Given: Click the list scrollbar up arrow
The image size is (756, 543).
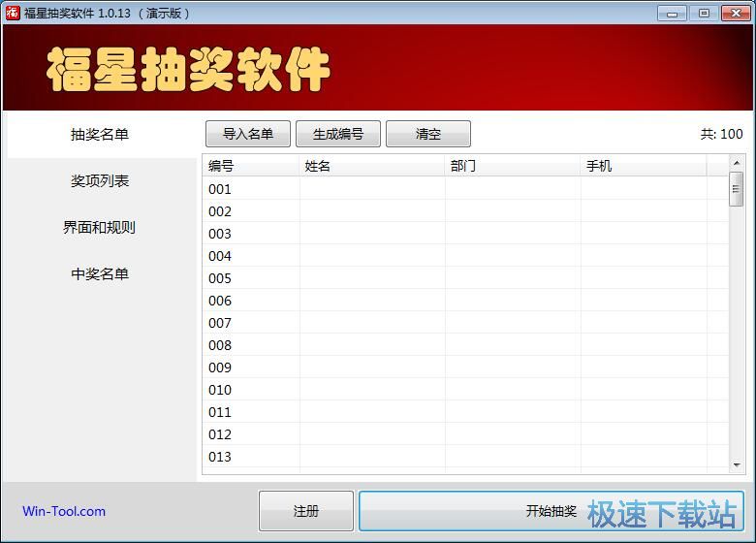Looking at the screenshot, I should (x=737, y=163).
